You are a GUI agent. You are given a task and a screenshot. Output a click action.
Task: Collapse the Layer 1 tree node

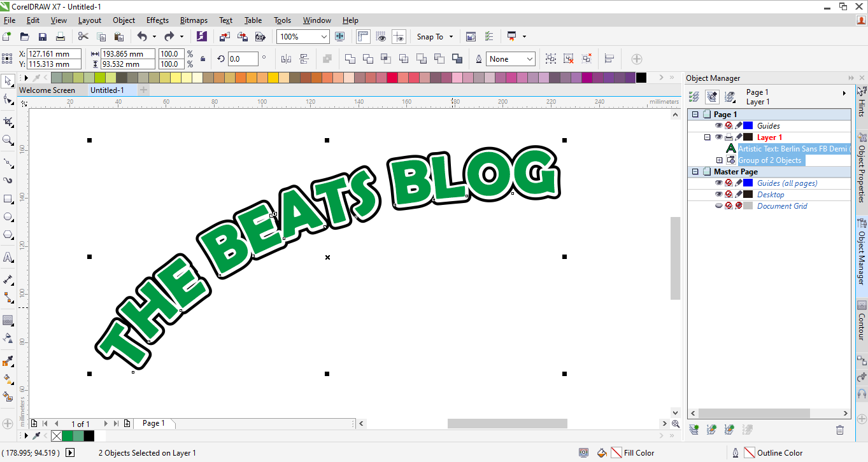[x=707, y=137]
